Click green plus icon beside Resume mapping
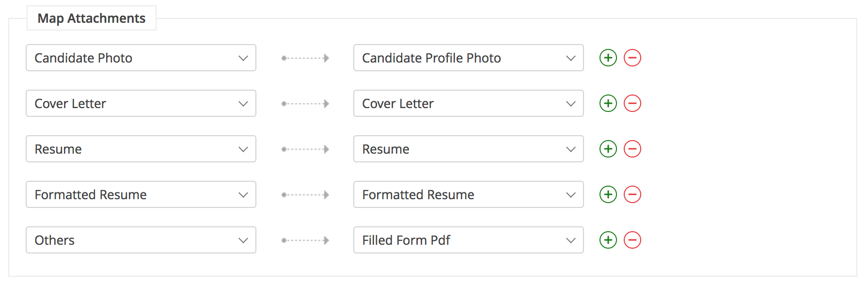 pyautogui.click(x=608, y=149)
